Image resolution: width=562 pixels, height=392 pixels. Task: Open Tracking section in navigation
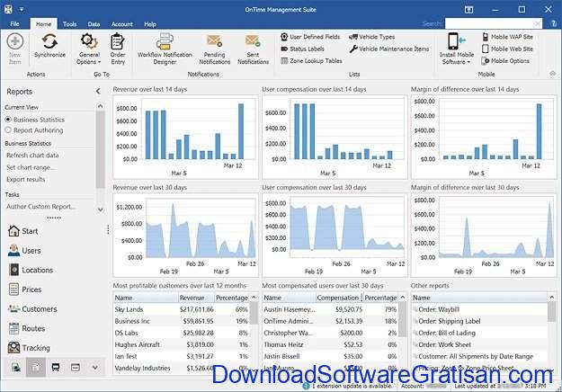(x=29, y=347)
